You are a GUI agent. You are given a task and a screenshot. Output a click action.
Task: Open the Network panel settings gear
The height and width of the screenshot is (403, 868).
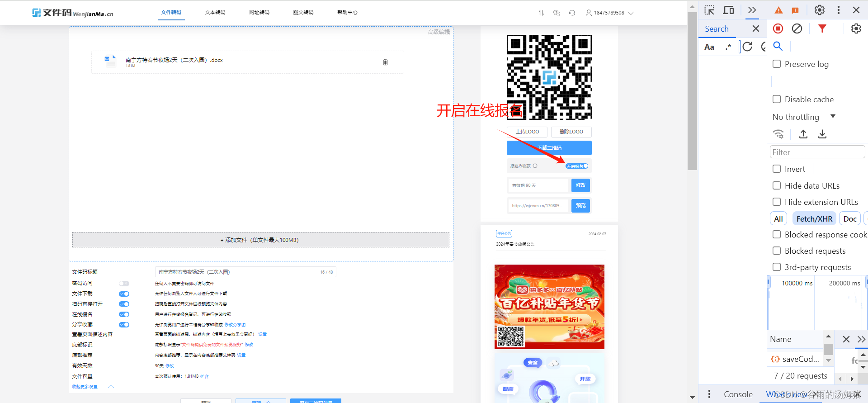856,28
